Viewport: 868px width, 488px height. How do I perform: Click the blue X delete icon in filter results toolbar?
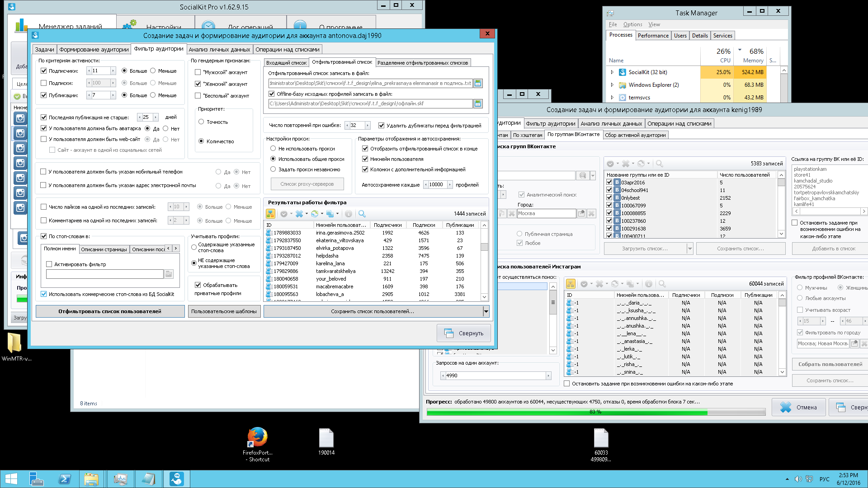click(299, 214)
